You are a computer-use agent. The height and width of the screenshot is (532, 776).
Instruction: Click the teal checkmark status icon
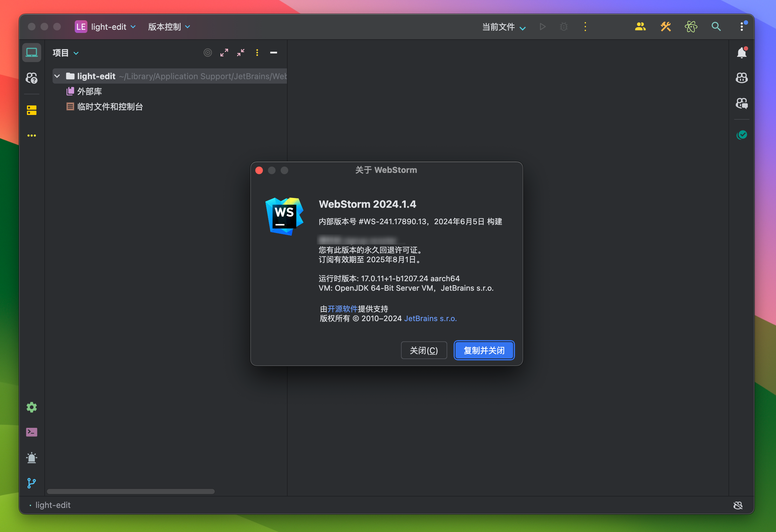741,135
